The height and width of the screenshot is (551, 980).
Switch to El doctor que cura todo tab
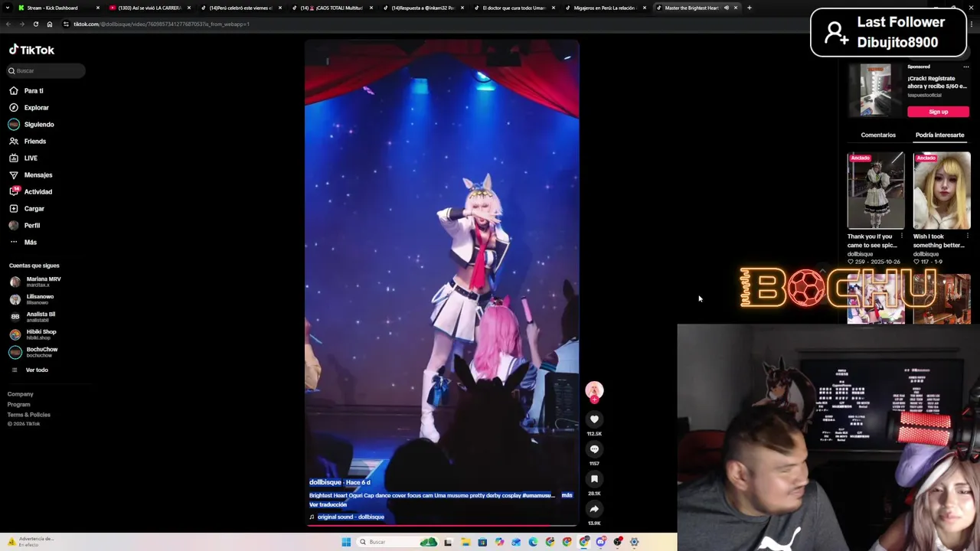pos(513,8)
